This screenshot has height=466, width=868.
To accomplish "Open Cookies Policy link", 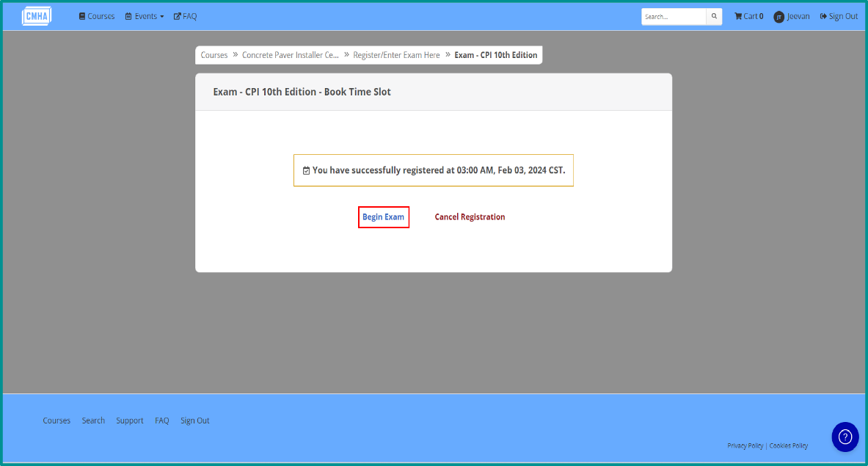I will (788, 445).
